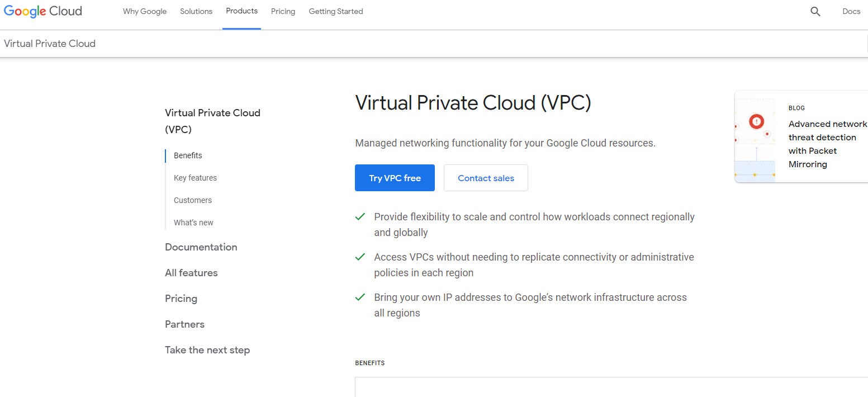Click the search magnifier icon
The height and width of the screenshot is (397, 868).
815,11
